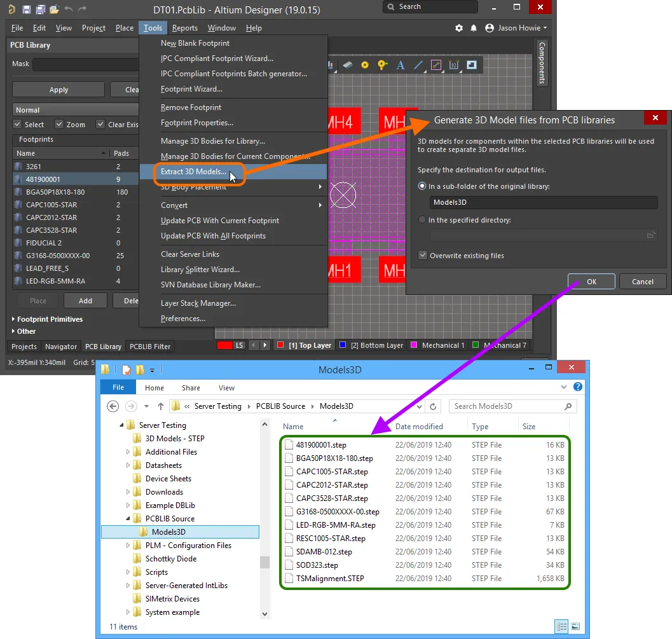Click the magenta Mechanical 1 color swatch

click(x=414, y=345)
